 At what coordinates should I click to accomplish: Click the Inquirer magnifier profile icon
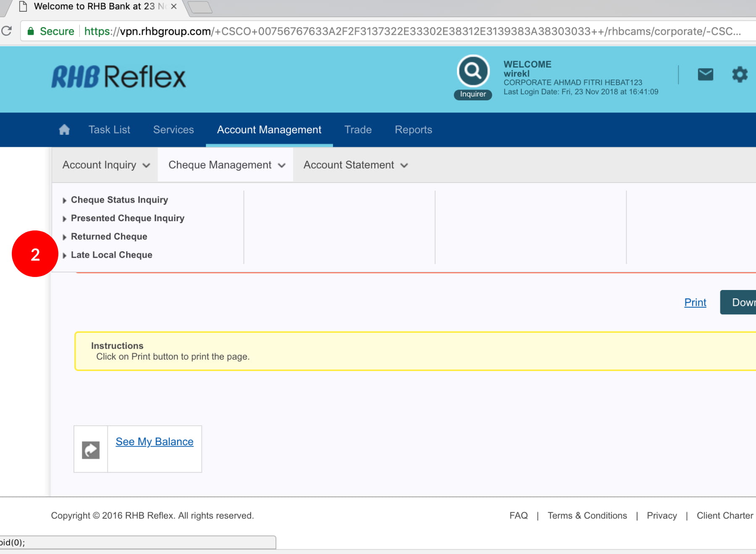[x=473, y=71]
